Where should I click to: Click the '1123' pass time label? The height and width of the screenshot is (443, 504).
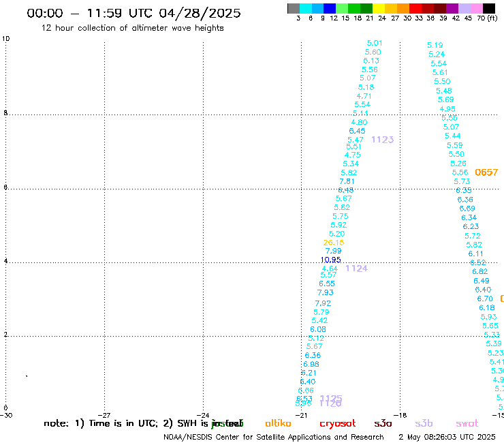coord(383,140)
